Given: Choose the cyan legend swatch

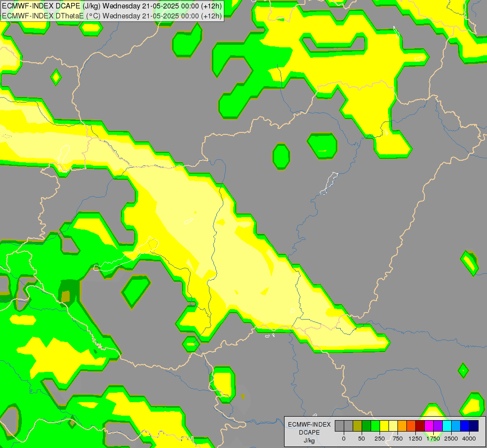Looking at the screenshot, I should pos(447,426).
